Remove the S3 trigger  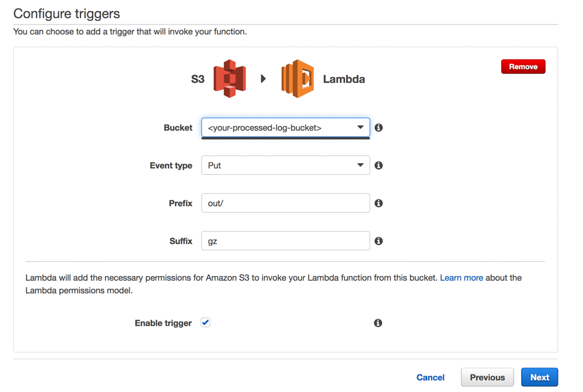pos(523,66)
